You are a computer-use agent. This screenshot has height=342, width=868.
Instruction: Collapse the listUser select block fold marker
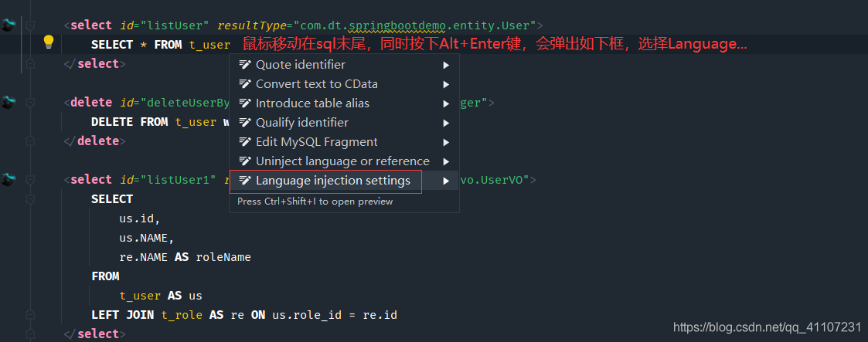point(30,25)
